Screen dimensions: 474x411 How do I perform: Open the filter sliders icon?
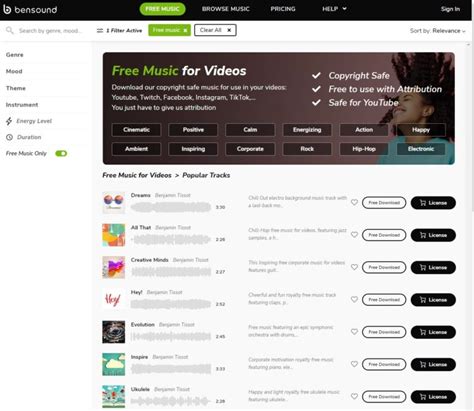click(x=100, y=30)
